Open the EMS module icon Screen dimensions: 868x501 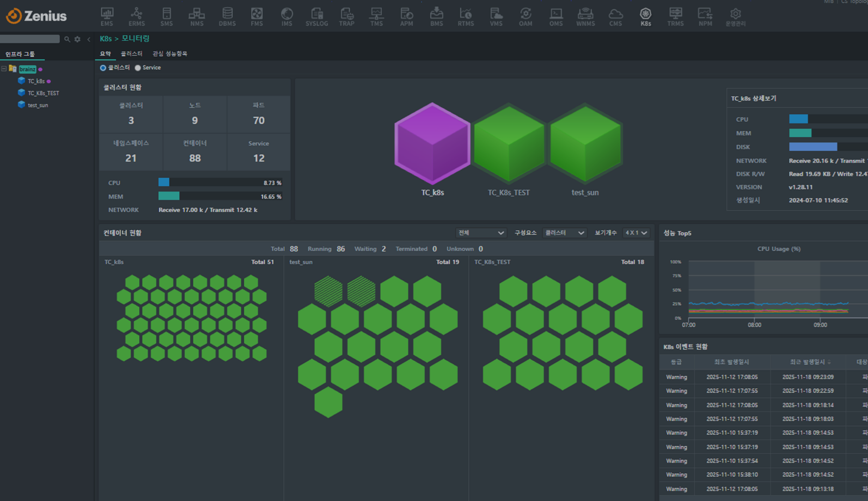click(x=106, y=17)
